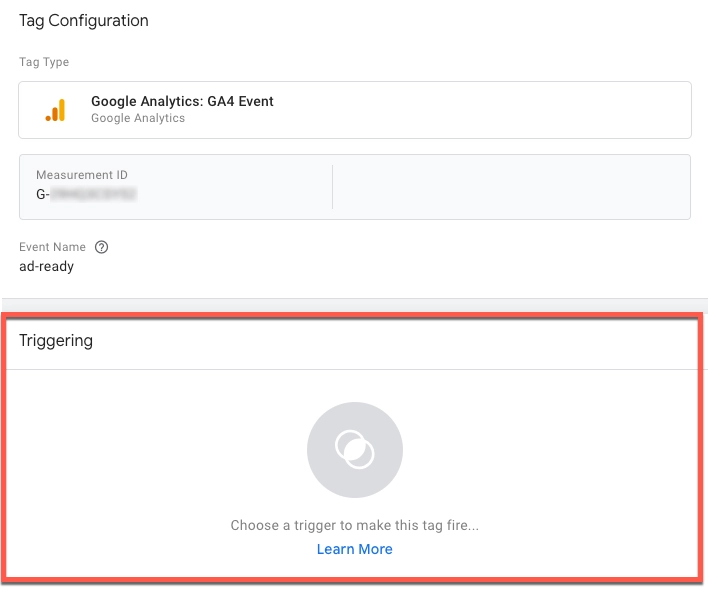Viewport: 708px width, 589px height.
Task: Click the vertical divider inside the Measurement ID box
Action: (x=332, y=186)
